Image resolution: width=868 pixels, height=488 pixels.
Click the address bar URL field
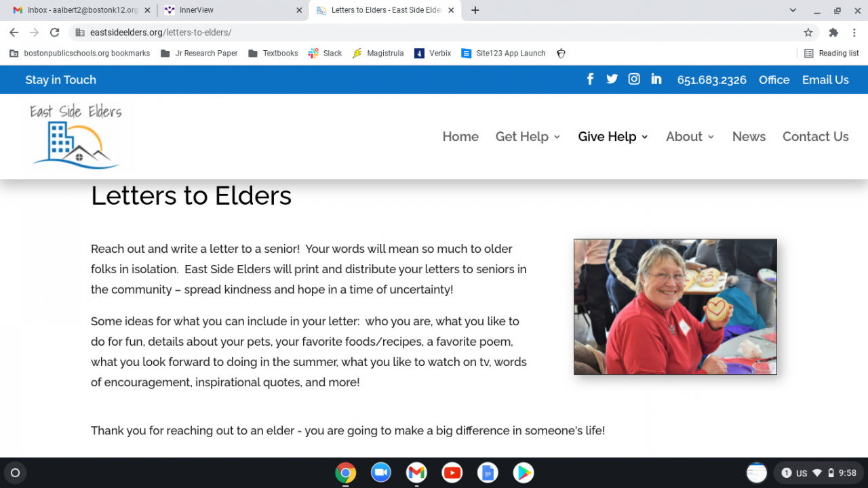[434, 33]
